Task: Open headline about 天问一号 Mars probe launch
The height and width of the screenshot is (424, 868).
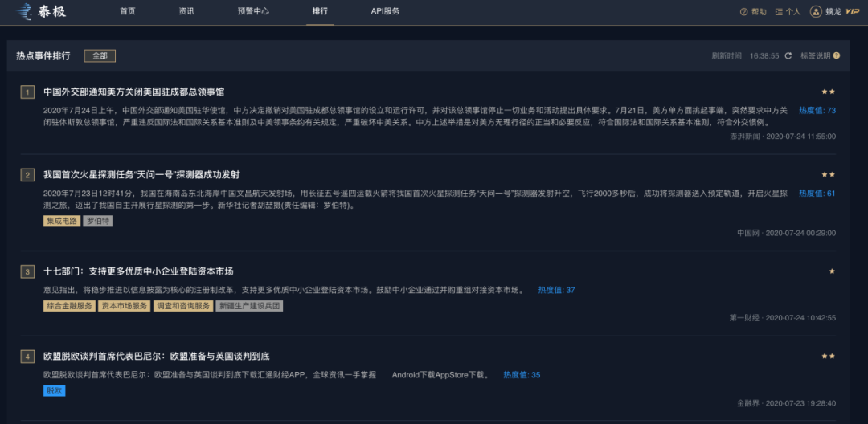Action: tap(141, 174)
